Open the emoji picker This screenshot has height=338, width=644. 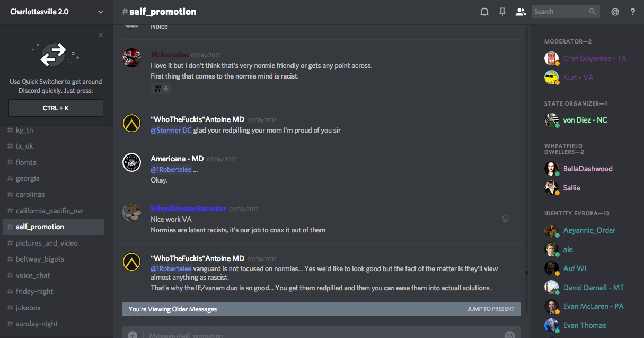tap(509, 335)
